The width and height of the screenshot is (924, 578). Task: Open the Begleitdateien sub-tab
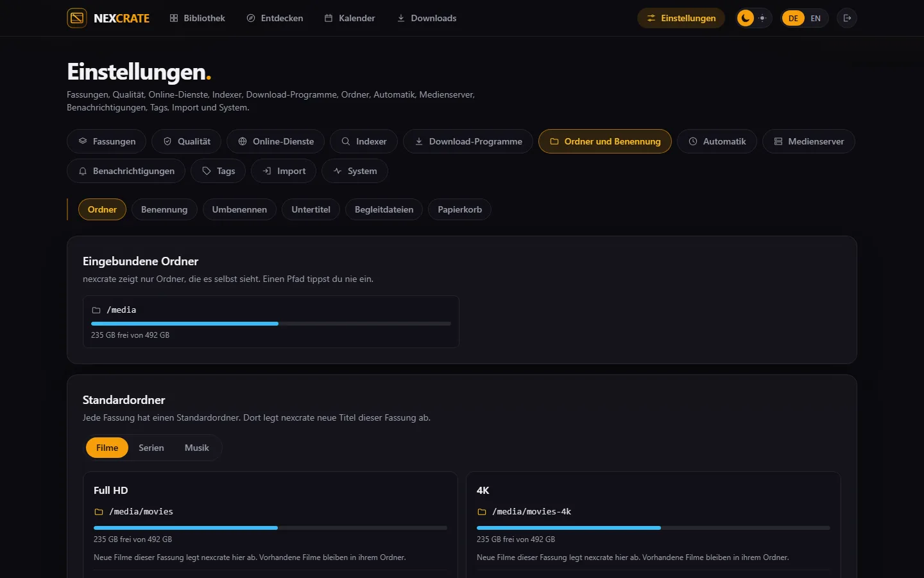384,209
